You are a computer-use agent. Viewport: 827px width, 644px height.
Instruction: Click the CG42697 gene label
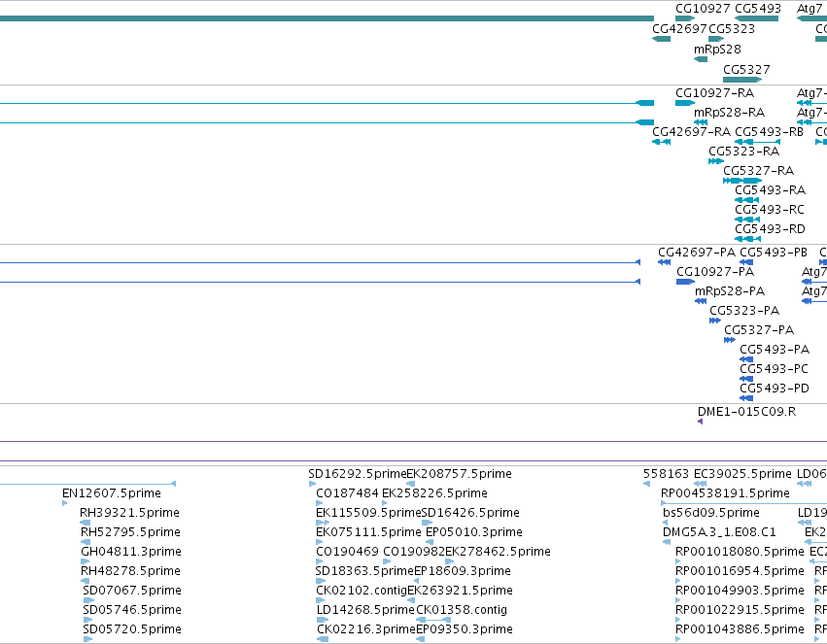[x=679, y=29]
